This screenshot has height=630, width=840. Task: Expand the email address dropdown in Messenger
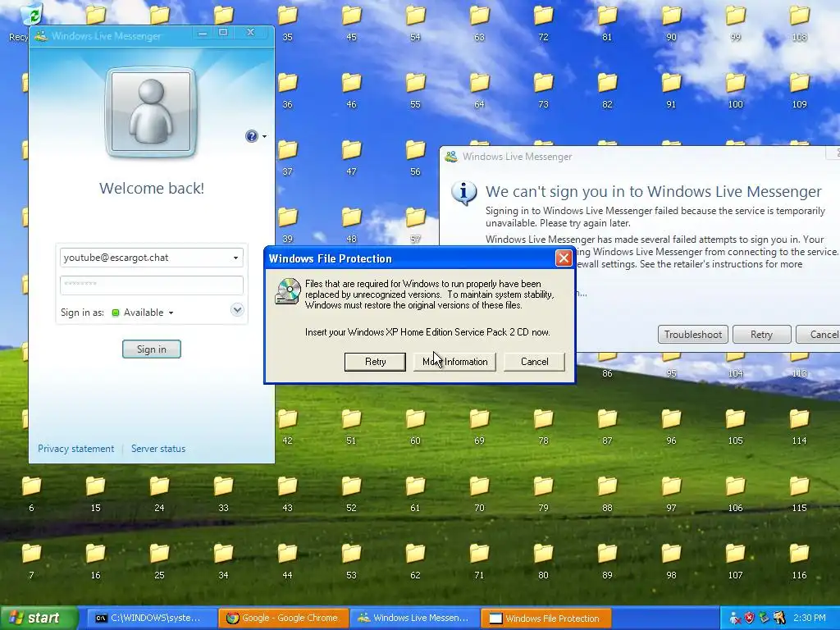[235, 258]
